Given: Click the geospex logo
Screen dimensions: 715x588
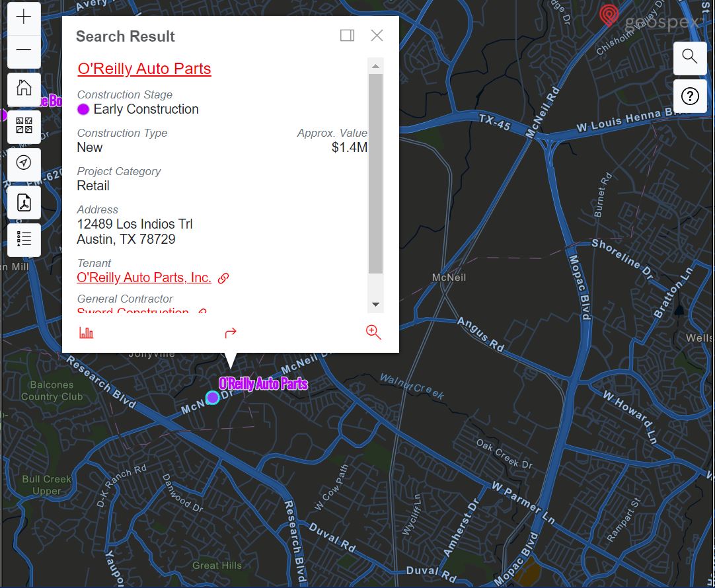Looking at the screenshot, I should 652,18.
